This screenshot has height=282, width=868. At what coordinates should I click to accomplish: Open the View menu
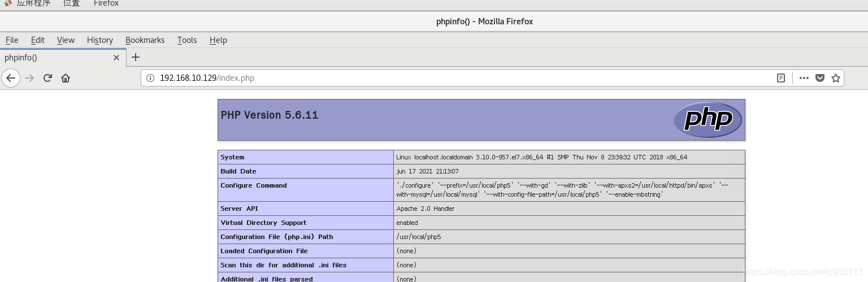66,40
